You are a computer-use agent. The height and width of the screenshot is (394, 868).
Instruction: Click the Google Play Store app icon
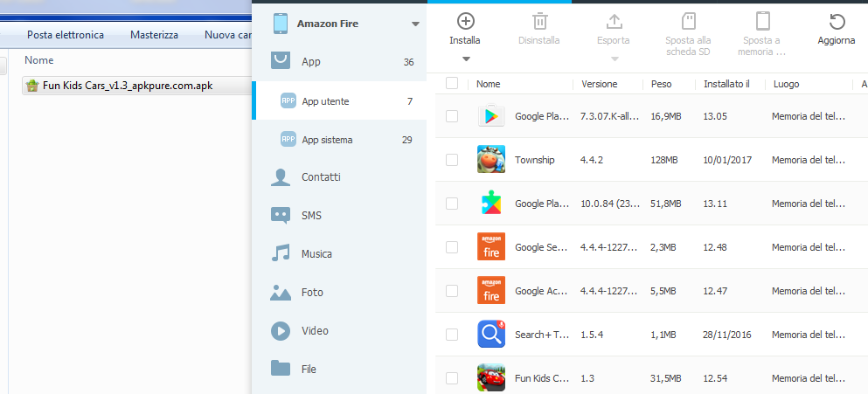[x=491, y=115]
